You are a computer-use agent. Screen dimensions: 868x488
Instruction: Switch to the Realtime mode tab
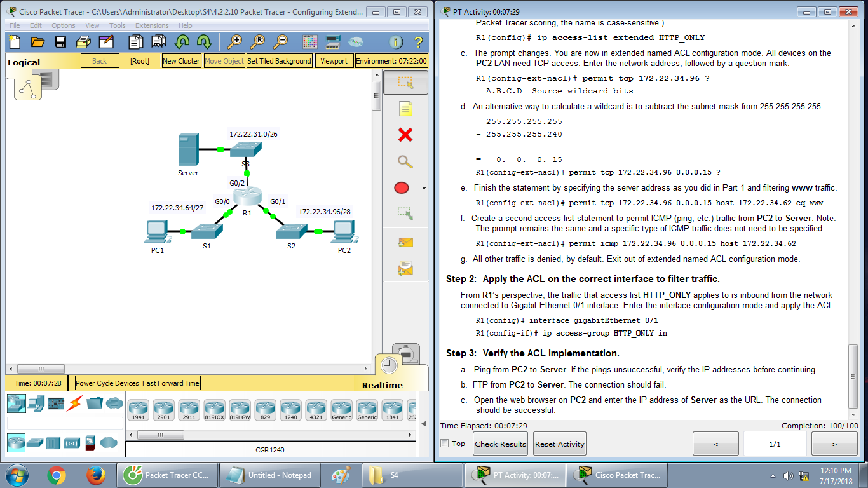pos(383,385)
